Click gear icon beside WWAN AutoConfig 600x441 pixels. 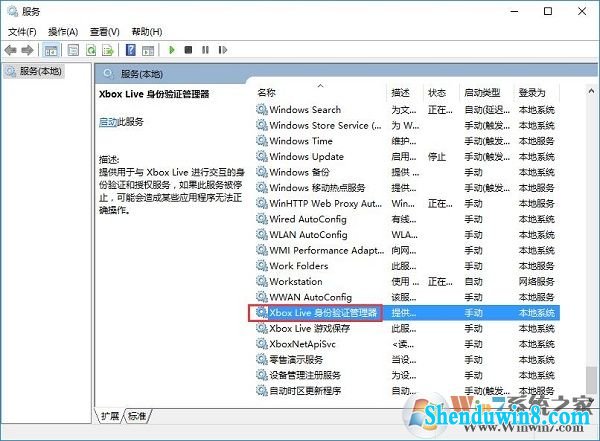coord(262,297)
